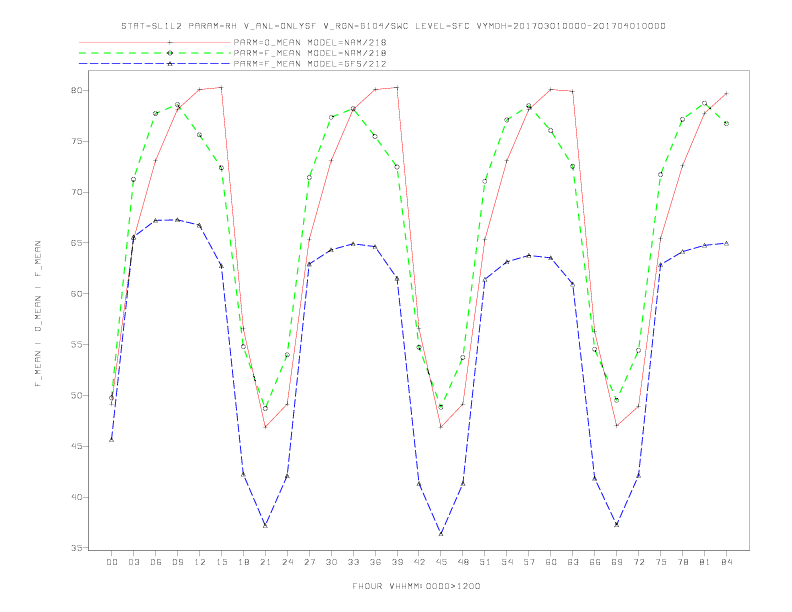Image resolution: width=792 pixels, height=612 pixels.
Task: Click red plus data point at hour 69
Action: (x=617, y=426)
